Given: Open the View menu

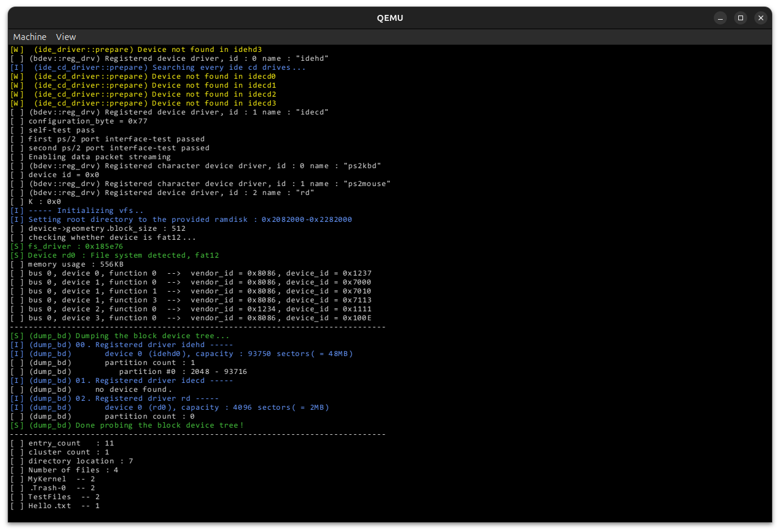Looking at the screenshot, I should click(x=66, y=37).
